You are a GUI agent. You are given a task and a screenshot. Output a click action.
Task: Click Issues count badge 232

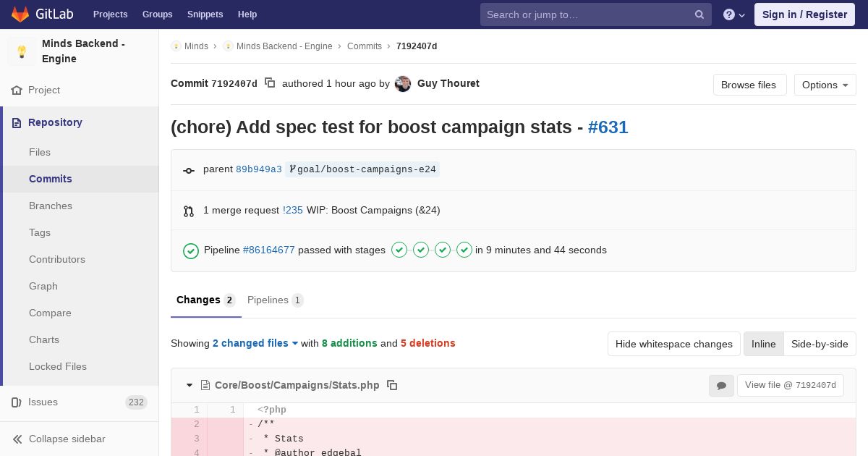136,402
